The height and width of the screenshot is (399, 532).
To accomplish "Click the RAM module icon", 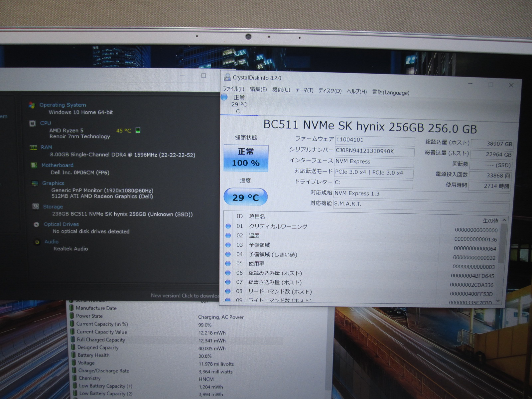I will click(x=33, y=148).
